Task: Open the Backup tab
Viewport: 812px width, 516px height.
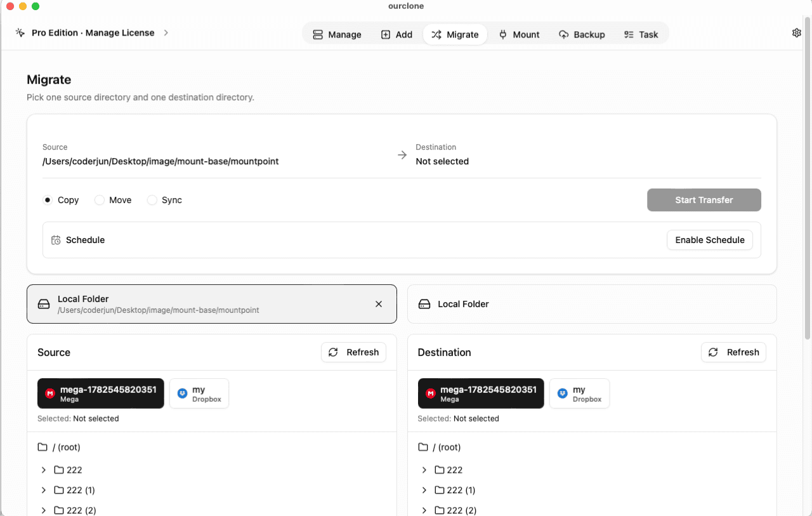Action: (582, 35)
